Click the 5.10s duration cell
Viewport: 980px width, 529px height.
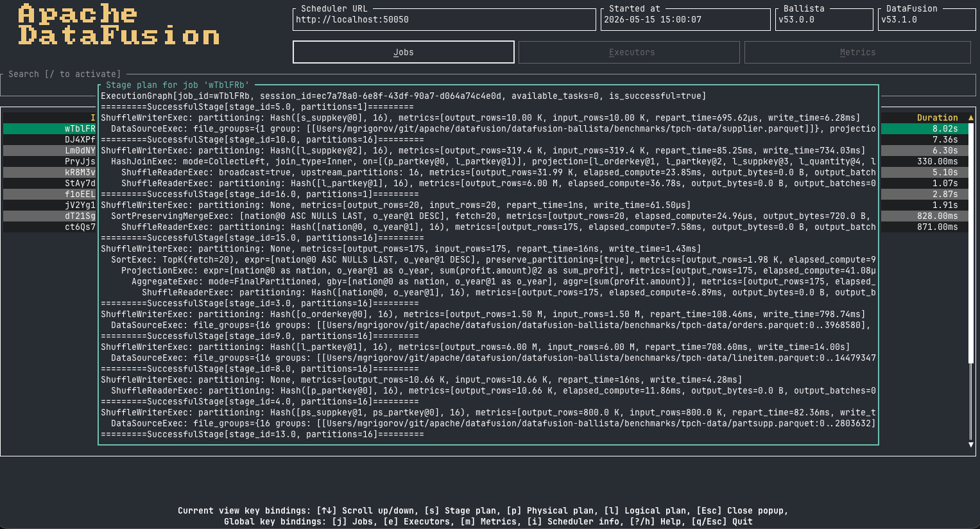[x=945, y=172]
